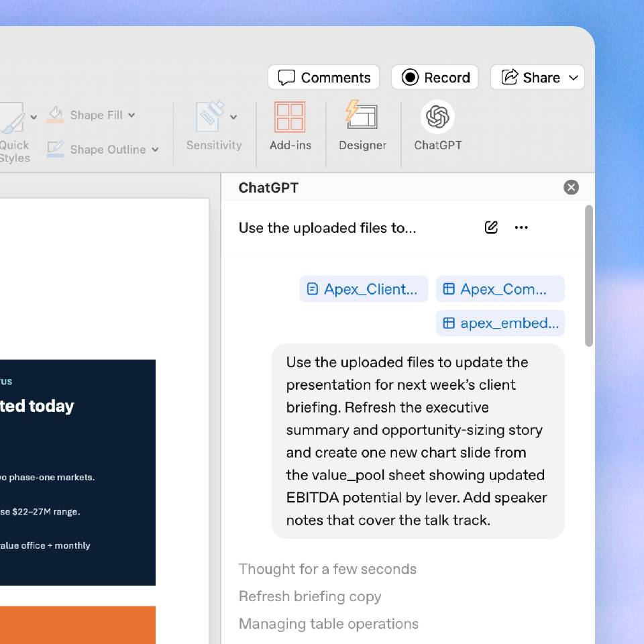Select the dark navy slide text box
Viewport: 644px width, 644px height.
click(78, 472)
